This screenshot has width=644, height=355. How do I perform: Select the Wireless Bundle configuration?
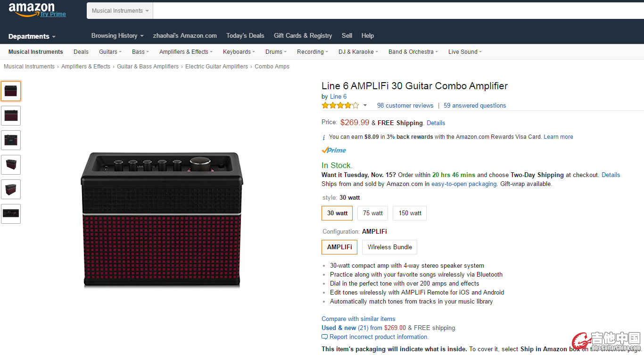389,247
